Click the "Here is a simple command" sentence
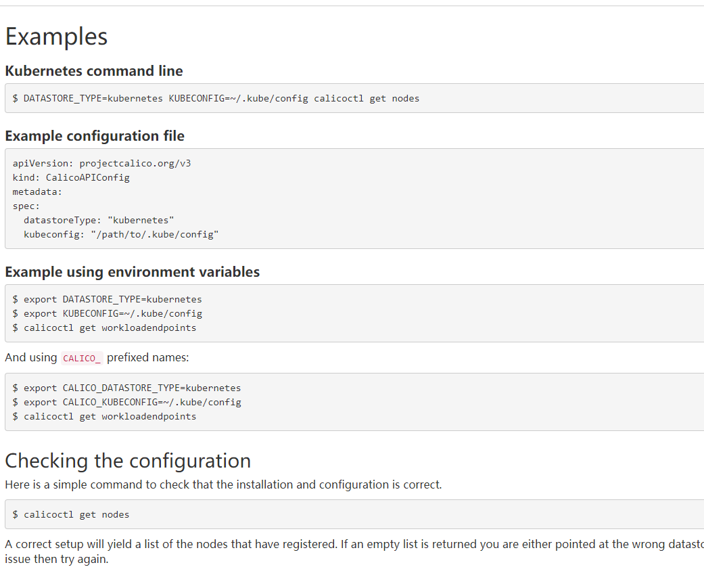704x588 pixels. (x=223, y=484)
